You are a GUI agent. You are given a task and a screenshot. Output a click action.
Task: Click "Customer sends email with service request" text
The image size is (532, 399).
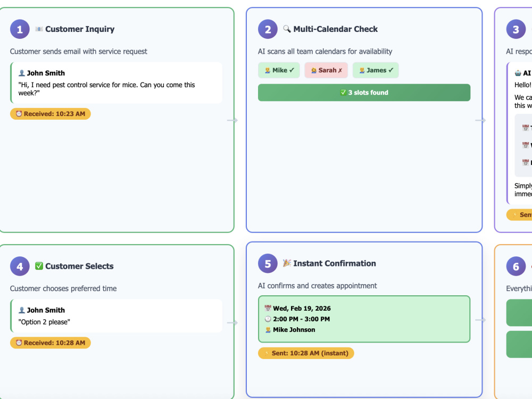(x=78, y=52)
